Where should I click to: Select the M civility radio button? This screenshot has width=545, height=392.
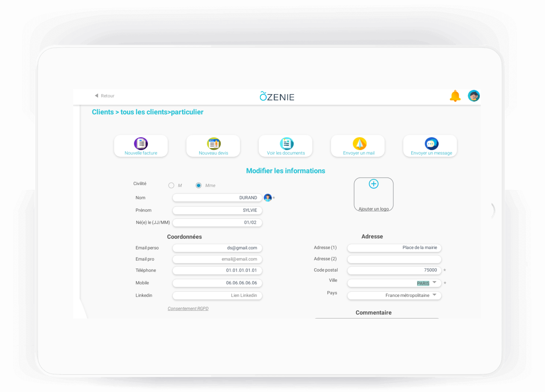(x=171, y=186)
